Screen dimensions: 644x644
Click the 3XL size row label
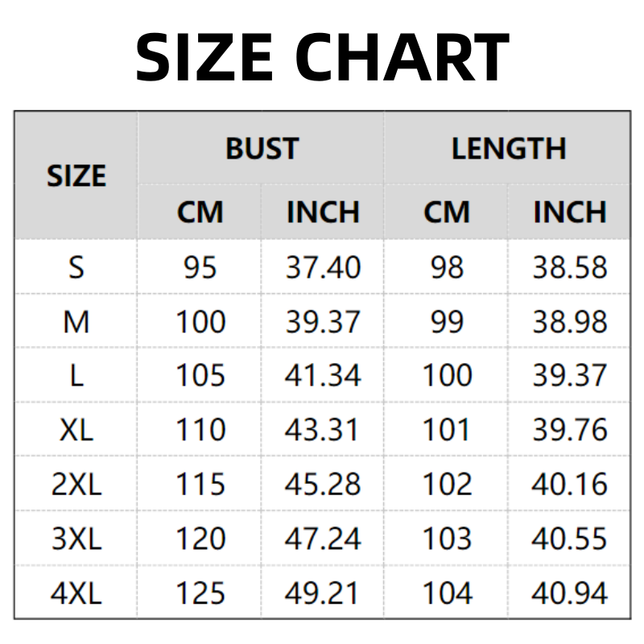(76, 539)
